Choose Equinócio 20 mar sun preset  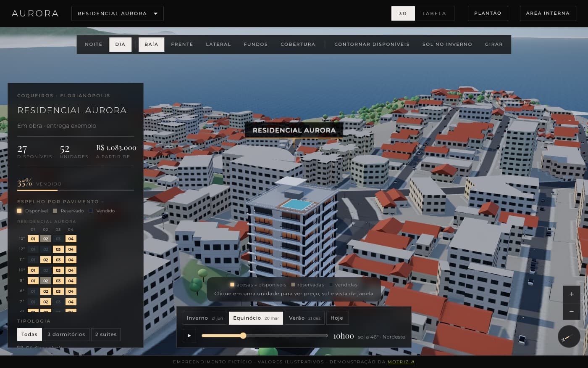256,318
